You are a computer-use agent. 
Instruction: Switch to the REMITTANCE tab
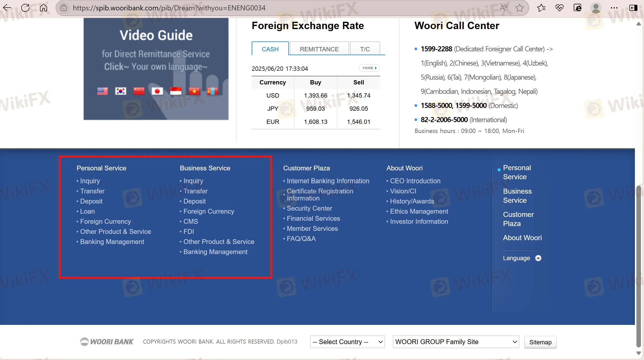(319, 49)
